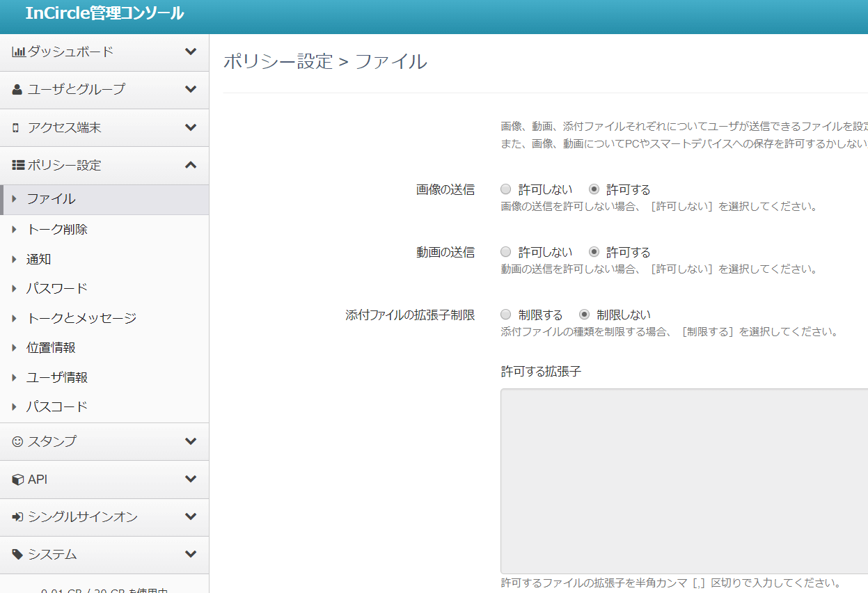Click the InCircle管理コンソール header title

104,13
